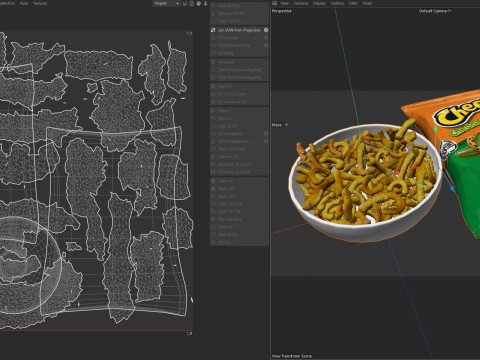Open the viewport Options menu
The height and width of the screenshot is (360, 480).
coord(337,3)
